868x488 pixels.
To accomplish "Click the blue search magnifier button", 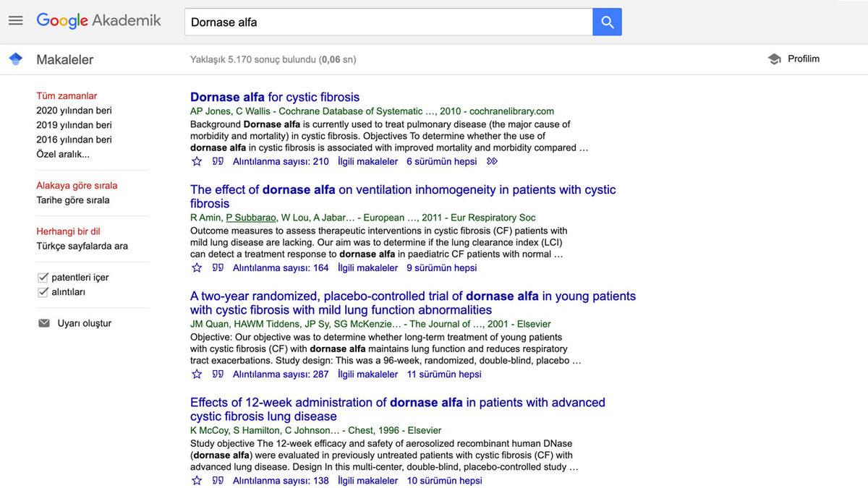I will (x=607, y=22).
